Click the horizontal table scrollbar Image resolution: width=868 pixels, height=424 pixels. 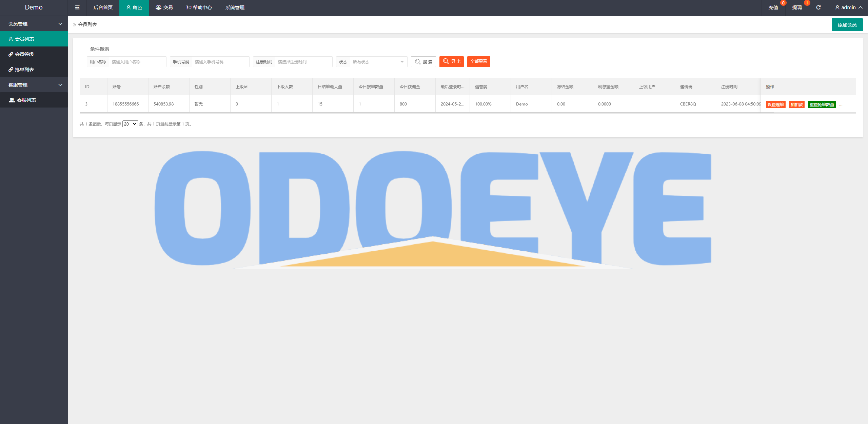pos(427,113)
